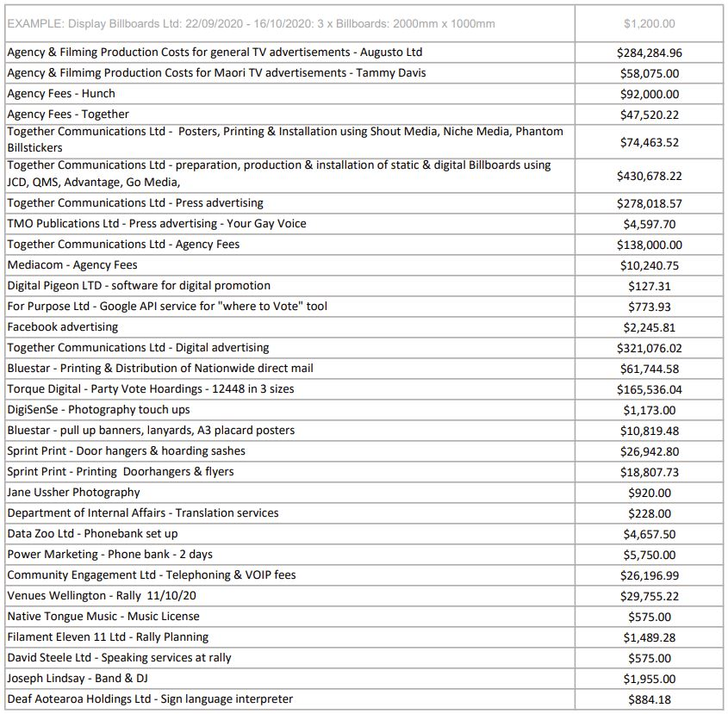Click the amount $10,240.75
The image size is (728, 714).
coord(649,265)
